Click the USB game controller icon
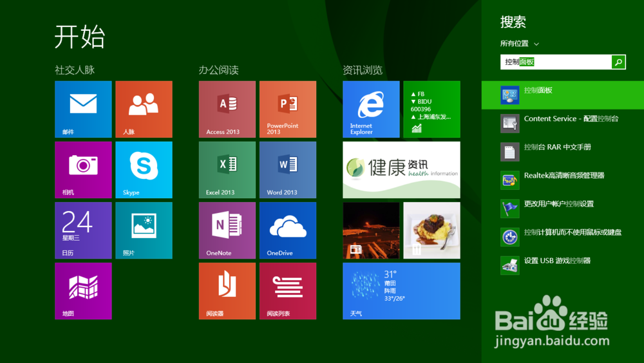 [509, 265]
